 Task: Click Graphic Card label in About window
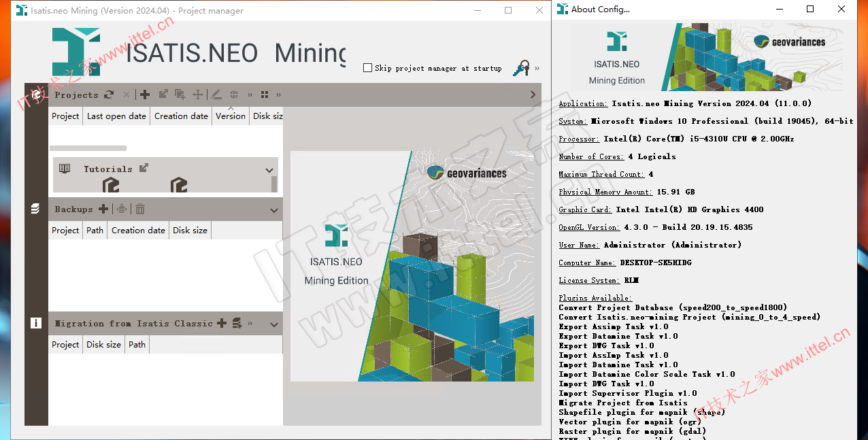[585, 209]
